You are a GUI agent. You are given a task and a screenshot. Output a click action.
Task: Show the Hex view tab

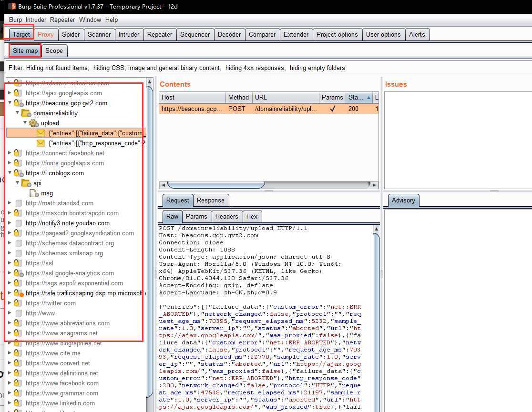252,216
